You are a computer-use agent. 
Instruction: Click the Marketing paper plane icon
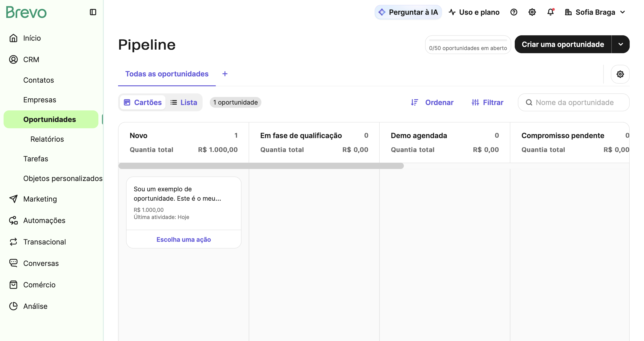[13, 199]
